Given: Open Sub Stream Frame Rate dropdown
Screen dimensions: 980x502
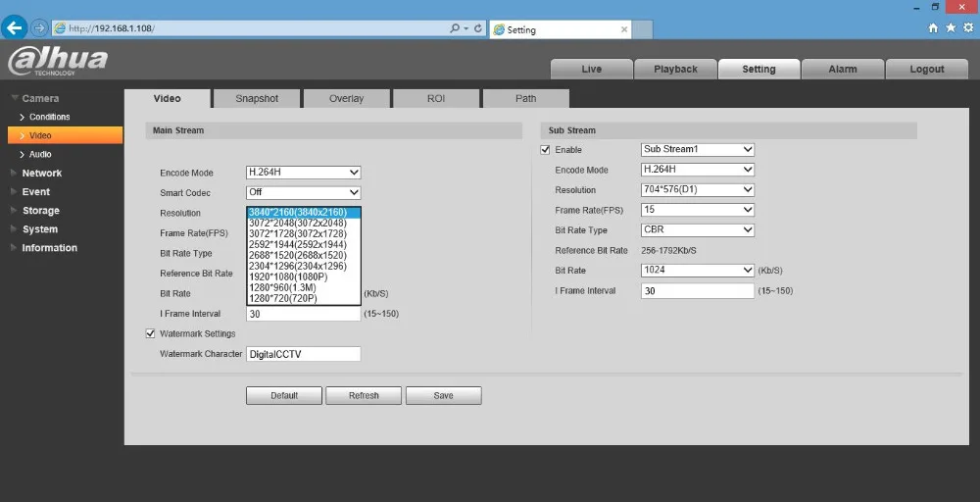Looking at the screenshot, I should 698,210.
